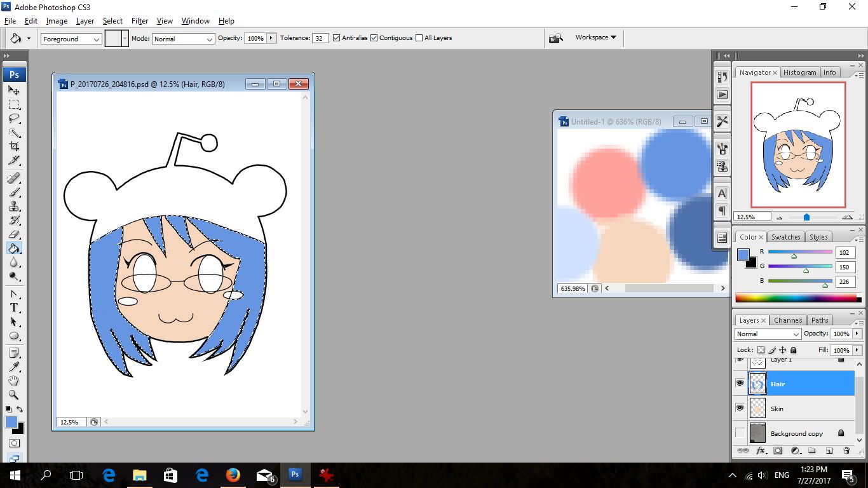Screen dimensions: 868x488
Task: Switch to the Swatches tab
Action: (785, 237)
